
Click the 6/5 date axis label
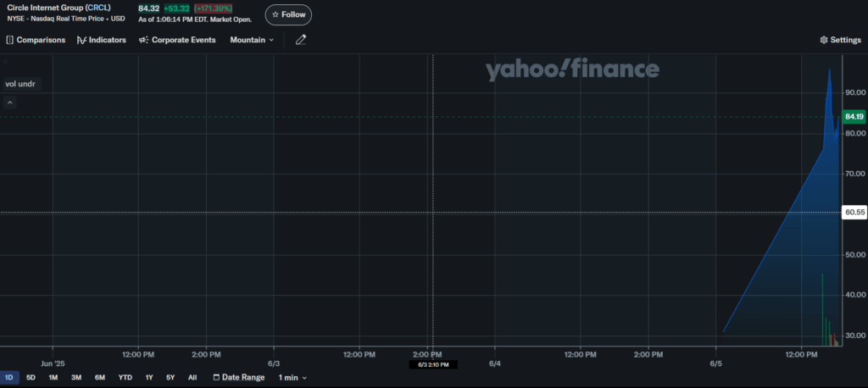[715, 363]
